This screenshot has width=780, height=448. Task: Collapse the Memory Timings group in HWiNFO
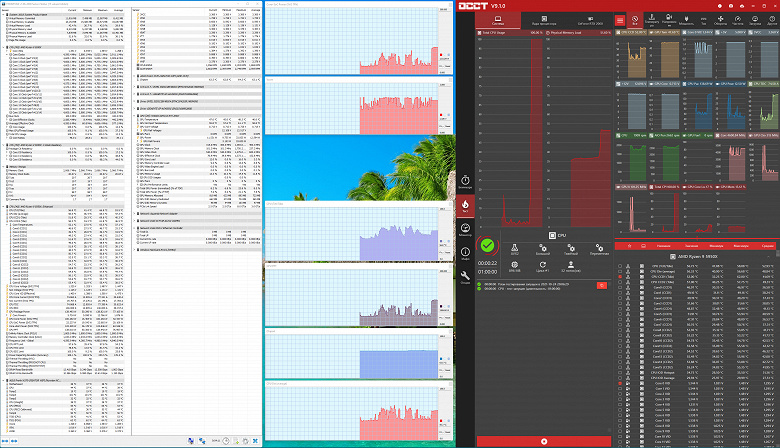[x=3, y=167]
